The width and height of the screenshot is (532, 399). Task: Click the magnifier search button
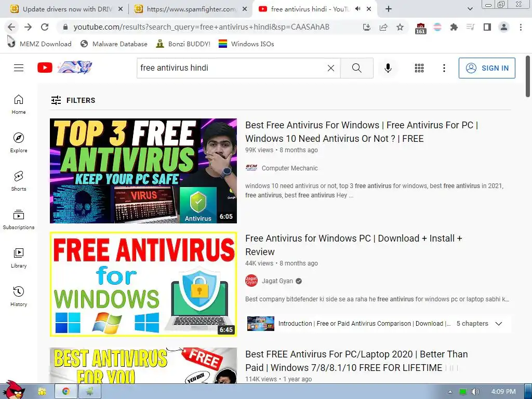click(356, 68)
